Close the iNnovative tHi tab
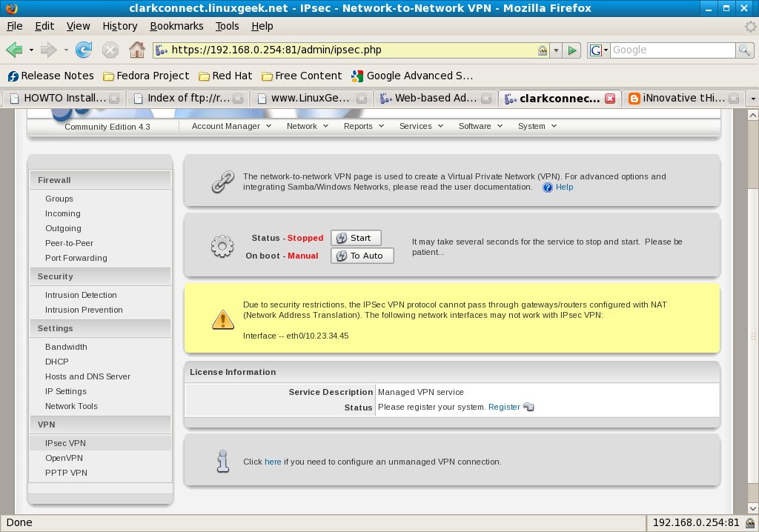The image size is (759, 532). point(734,99)
